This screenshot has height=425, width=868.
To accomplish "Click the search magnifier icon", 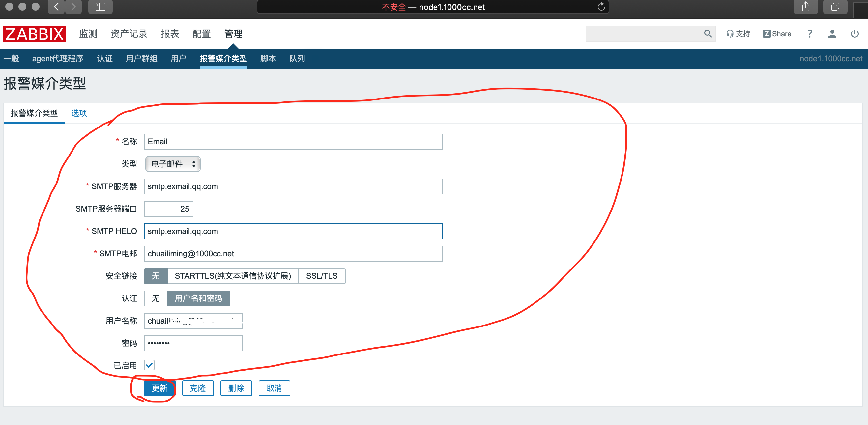I will [x=707, y=34].
